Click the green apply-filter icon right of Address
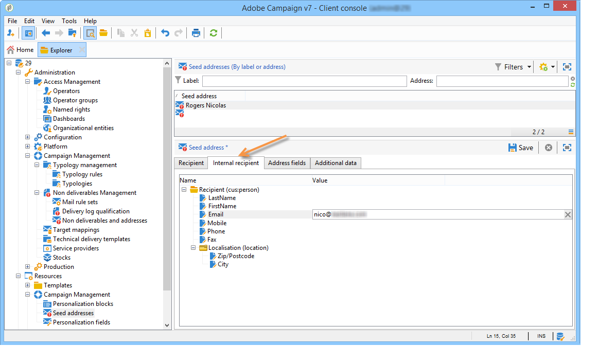 pos(572,84)
